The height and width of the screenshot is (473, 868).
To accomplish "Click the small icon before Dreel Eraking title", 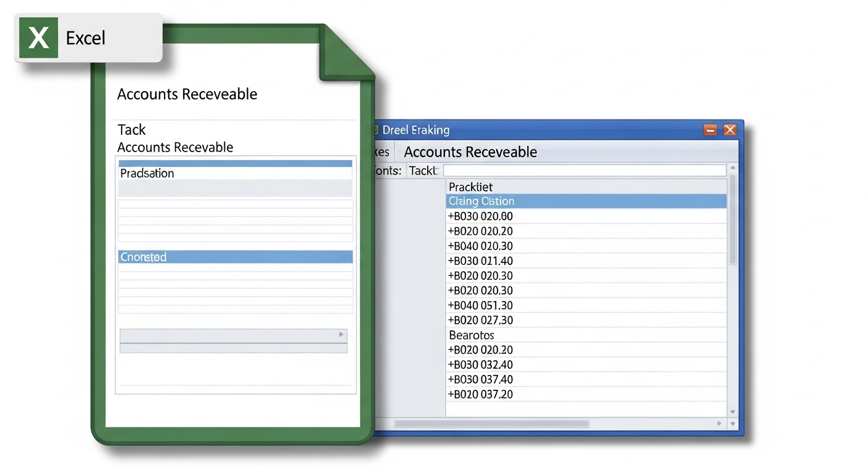I will click(374, 130).
